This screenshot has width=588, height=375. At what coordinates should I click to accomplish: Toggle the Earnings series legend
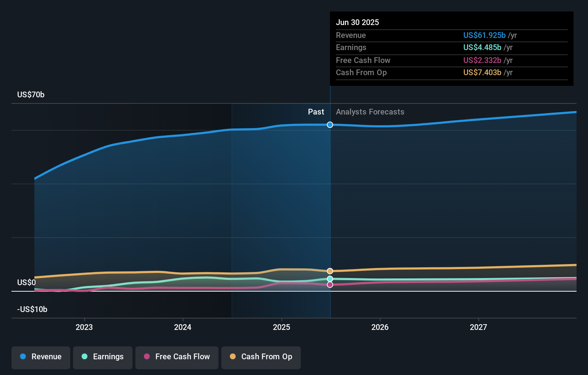coord(103,357)
